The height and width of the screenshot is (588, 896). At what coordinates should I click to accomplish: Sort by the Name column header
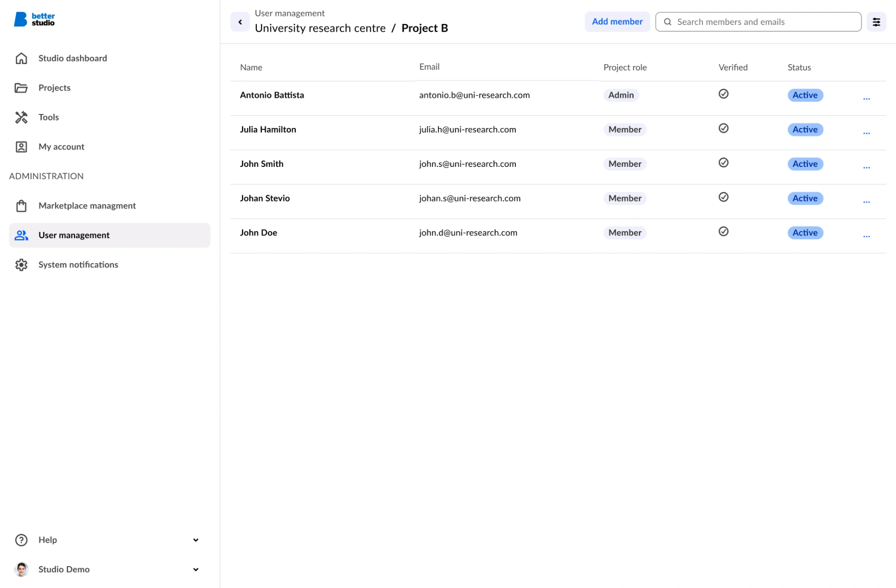point(251,67)
